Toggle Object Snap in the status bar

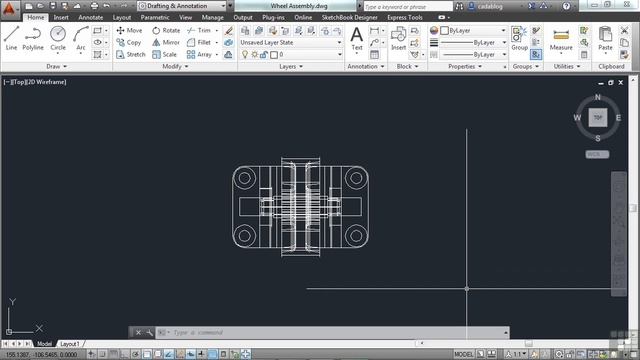[x=147, y=354]
